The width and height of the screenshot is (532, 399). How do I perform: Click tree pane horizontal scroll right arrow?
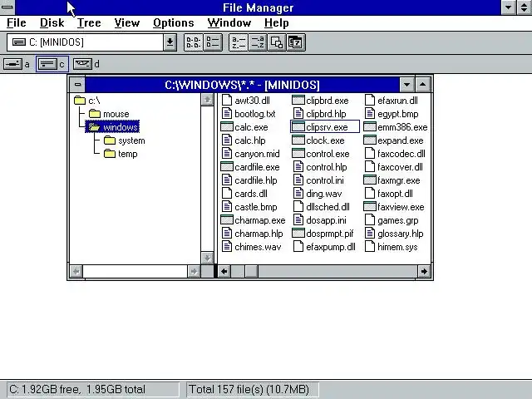pos(194,272)
